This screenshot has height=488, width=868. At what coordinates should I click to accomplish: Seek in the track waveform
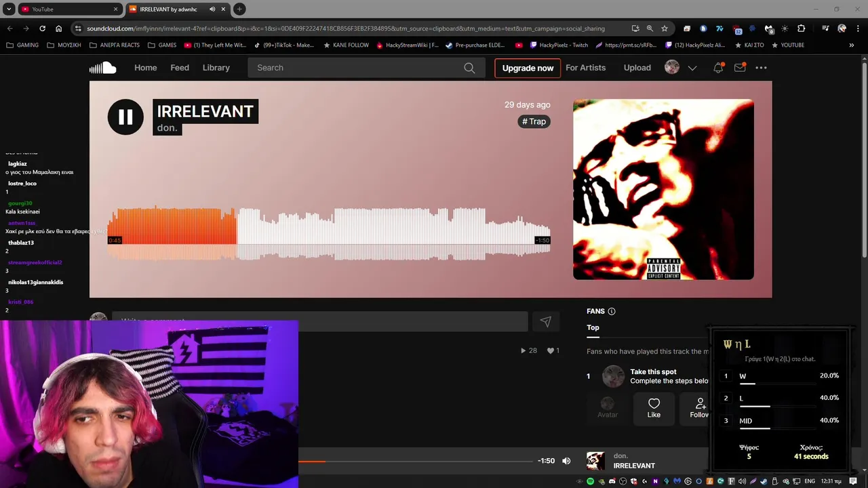[329, 234]
